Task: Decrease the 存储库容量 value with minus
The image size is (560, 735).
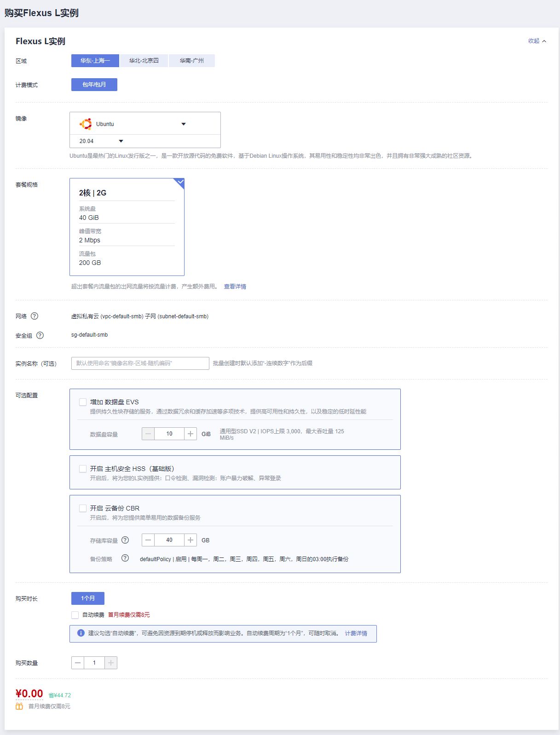Action: click(x=148, y=540)
